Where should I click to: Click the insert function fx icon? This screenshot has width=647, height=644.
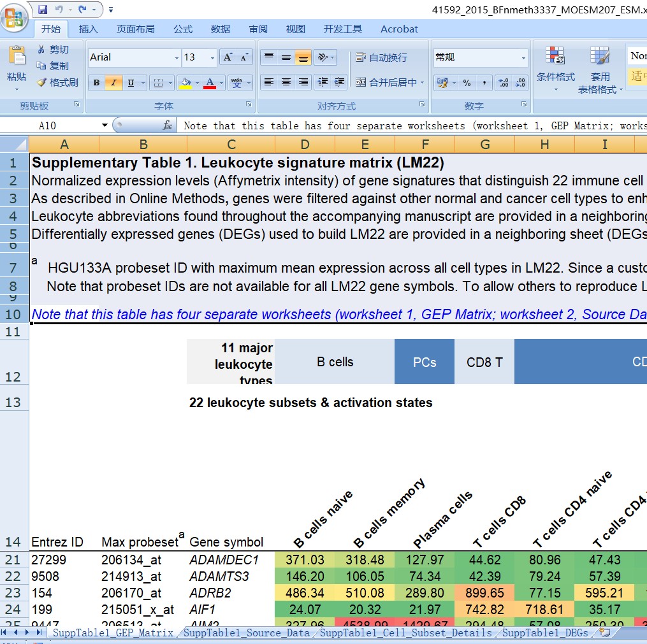point(167,125)
